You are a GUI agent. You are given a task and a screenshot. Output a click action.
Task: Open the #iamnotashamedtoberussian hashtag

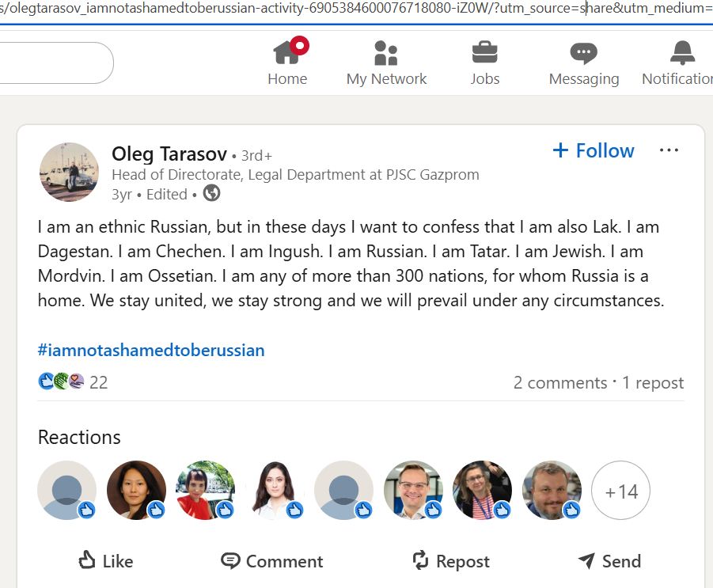(x=151, y=350)
